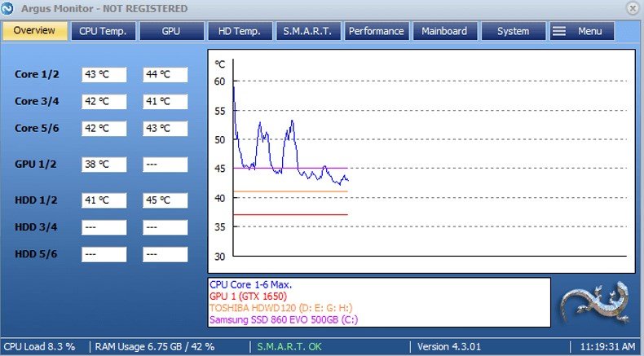Close the Argus Monitor window
644x356 pixels.
pos(632,8)
